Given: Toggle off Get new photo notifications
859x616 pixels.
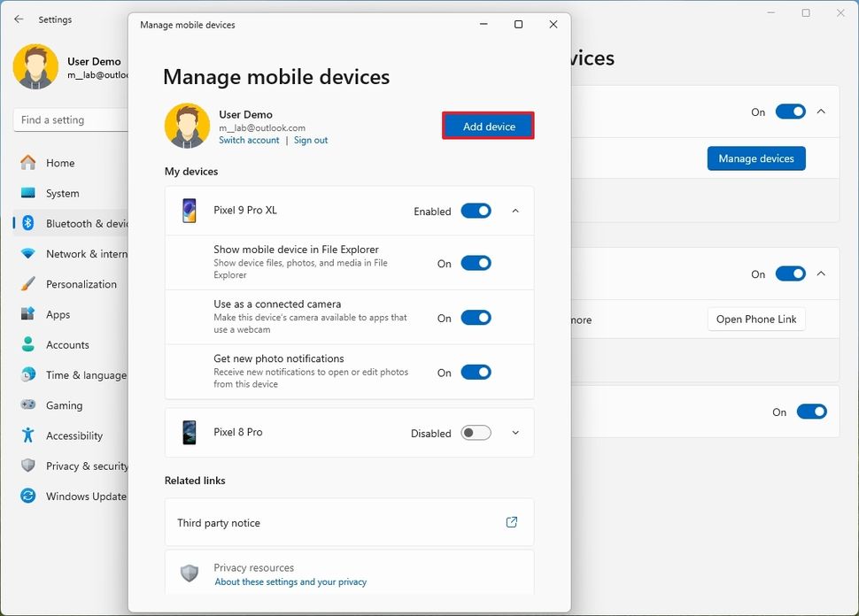Looking at the screenshot, I should 476,373.
